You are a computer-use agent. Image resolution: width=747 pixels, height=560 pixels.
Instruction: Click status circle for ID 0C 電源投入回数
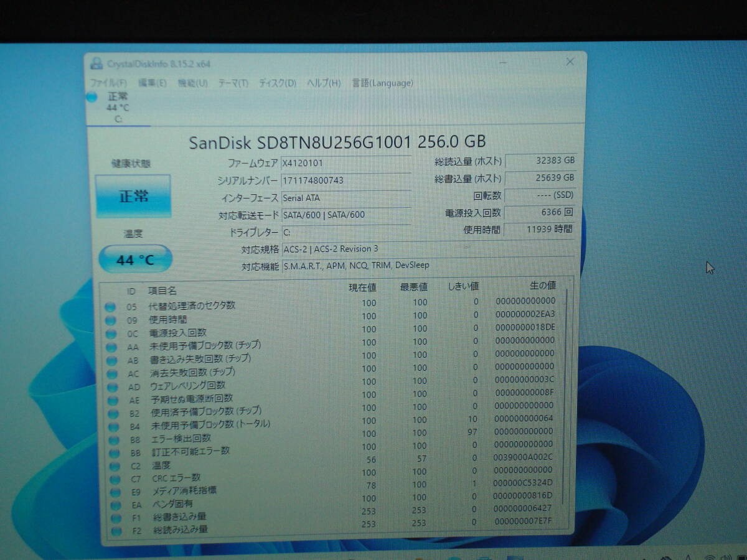tap(110, 334)
